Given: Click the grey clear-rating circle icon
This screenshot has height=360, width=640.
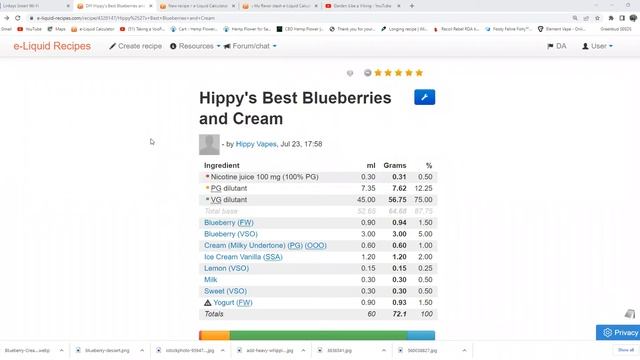Looking at the screenshot, I should tap(368, 73).
